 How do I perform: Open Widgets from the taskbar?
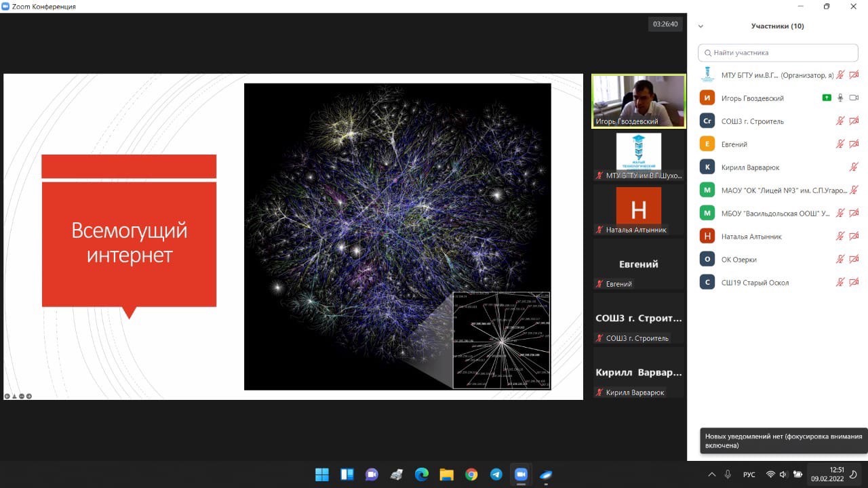click(347, 474)
